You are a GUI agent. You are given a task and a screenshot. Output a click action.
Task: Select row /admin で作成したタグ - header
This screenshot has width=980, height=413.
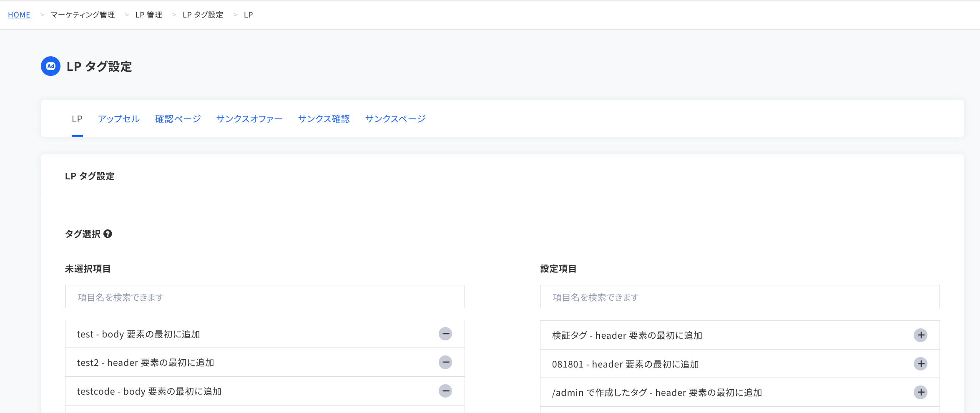[740, 393]
